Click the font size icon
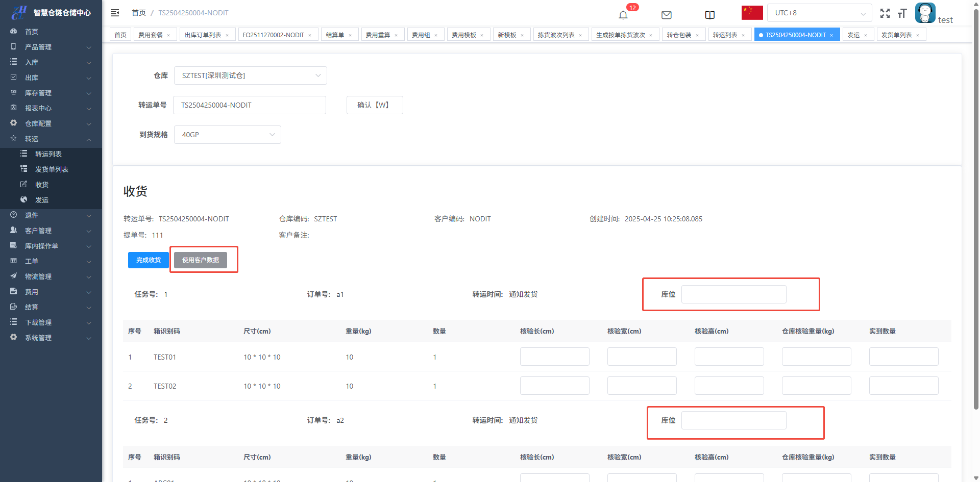Image resolution: width=980 pixels, height=482 pixels. point(902,14)
